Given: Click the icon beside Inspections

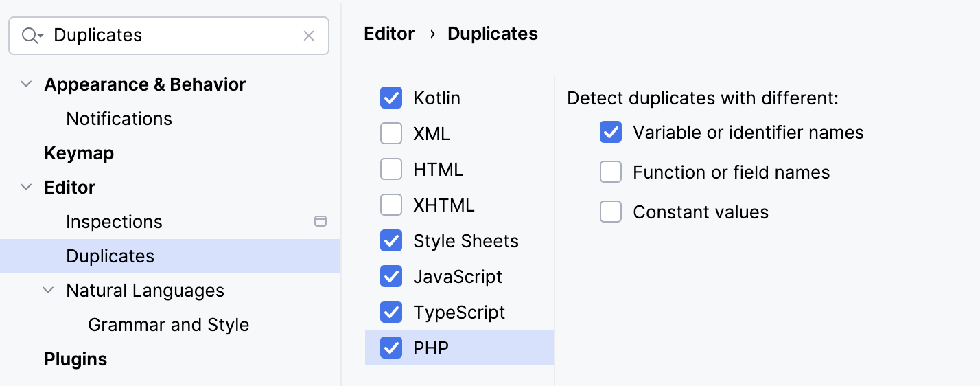Looking at the screenshot, I should click(320, 221).
